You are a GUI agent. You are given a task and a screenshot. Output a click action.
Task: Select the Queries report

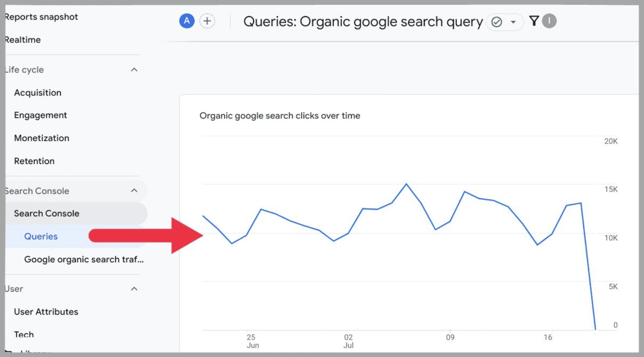(x=41, y=236)
